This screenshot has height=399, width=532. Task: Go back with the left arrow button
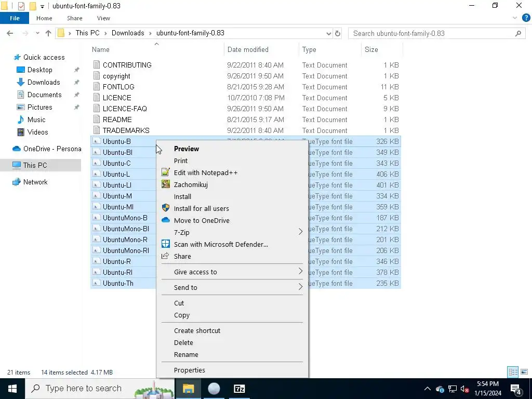(10, 33)
